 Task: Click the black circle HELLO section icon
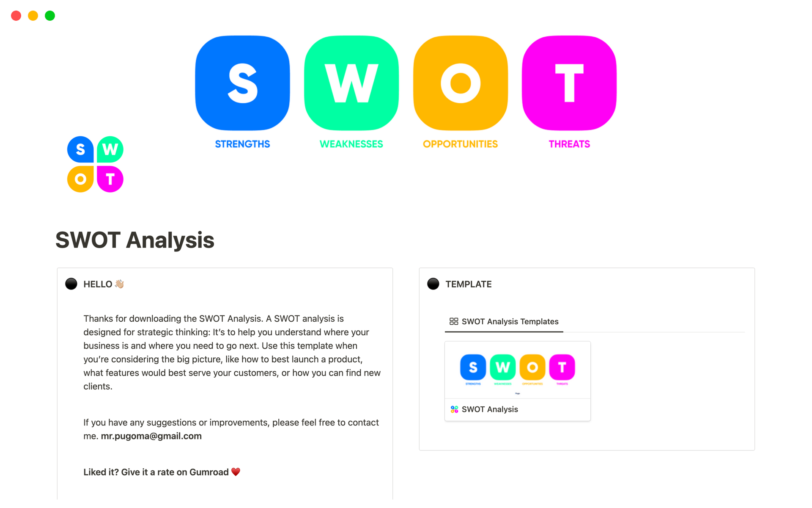(71, 284)
